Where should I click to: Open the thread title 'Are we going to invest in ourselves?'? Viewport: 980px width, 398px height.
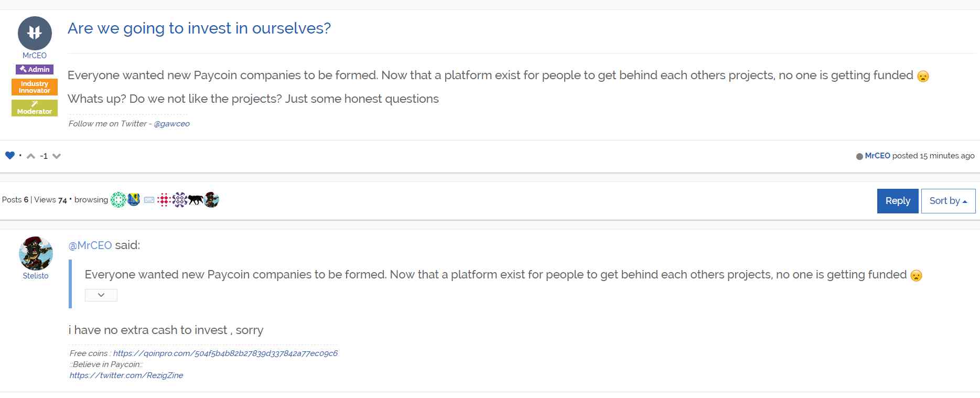(x=199, y=28)
